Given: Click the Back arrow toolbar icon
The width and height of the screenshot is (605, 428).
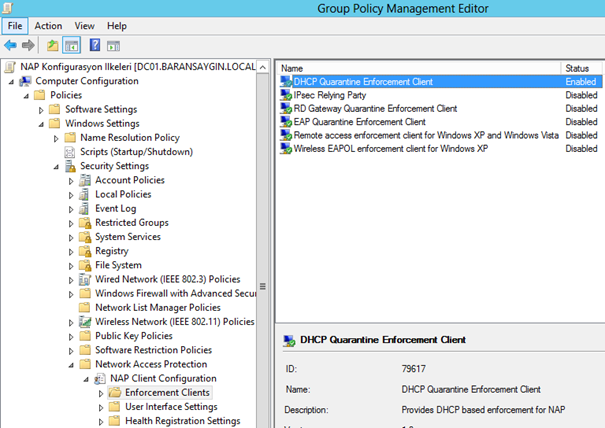Looking at the screenshot, I should coord(10,46).
